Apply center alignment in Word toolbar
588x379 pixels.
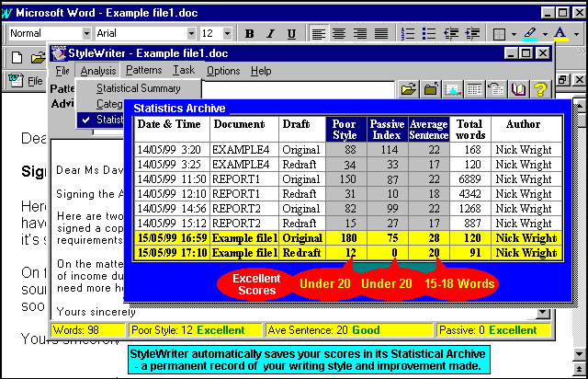click(338, 34)
